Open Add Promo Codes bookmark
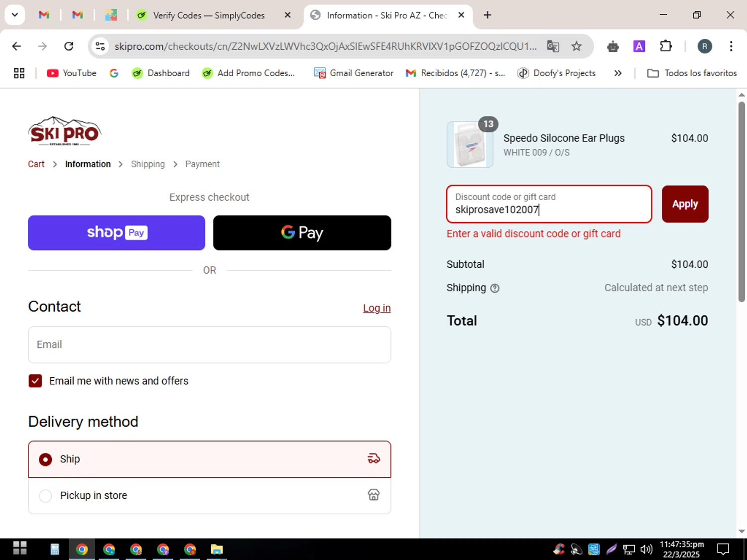Screen dimensions: 747x560 pyautogui.click(x=248, y=73)
